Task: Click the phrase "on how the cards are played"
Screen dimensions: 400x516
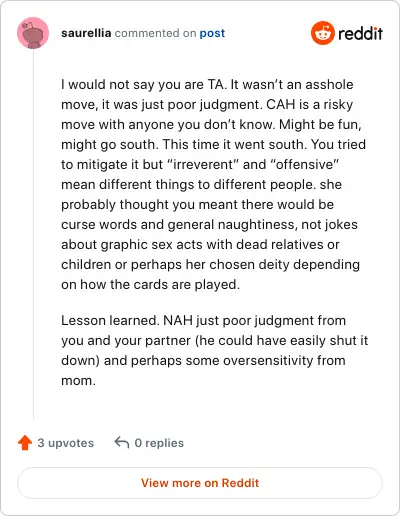Action: coord(150,284)
